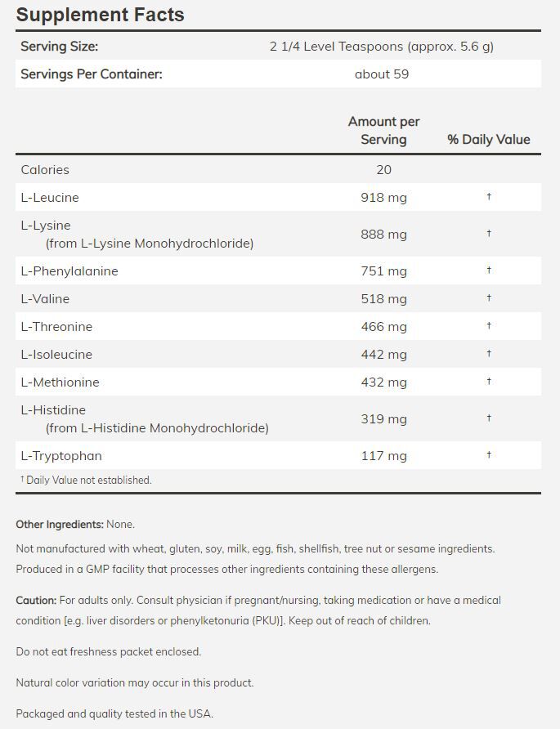Select the L-Phenylalanine row label
Viewport: 560px width, 729px height.
tap(69, 271)
